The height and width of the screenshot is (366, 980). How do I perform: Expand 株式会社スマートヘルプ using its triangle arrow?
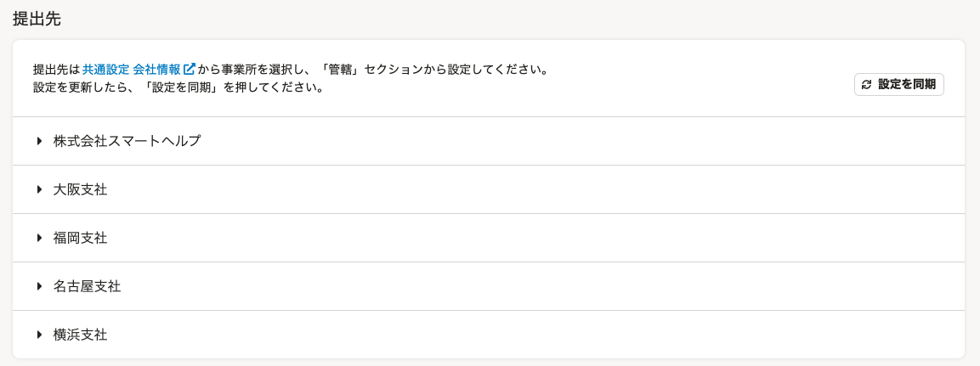[x=39, y=141]
